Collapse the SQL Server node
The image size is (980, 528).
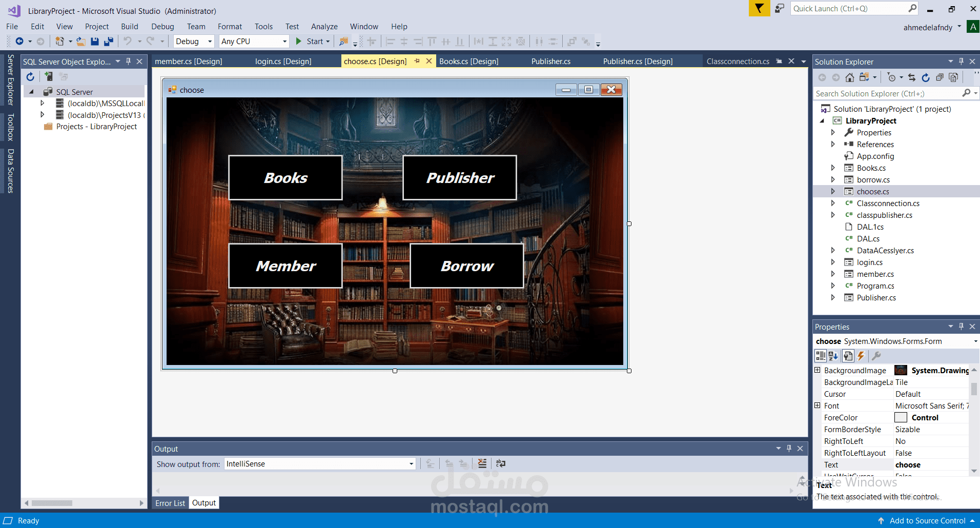click(31, 91)
